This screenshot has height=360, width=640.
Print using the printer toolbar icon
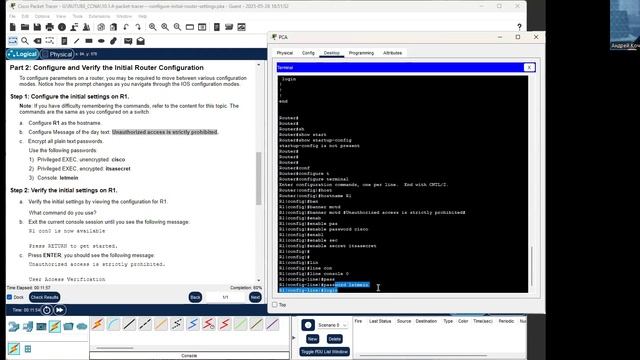coord(49,27)
